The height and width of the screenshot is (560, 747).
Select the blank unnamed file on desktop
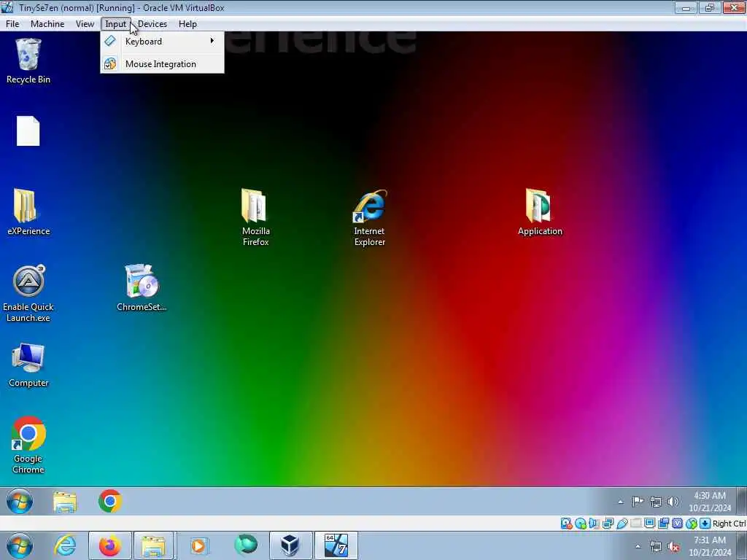pyautogui.click(x=28, y=131)
